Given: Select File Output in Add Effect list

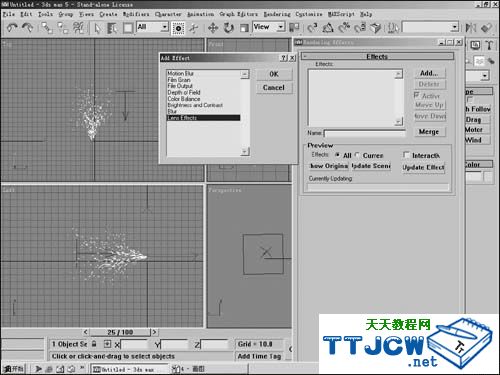Looking at the screenshot, I should click(x=203, y=86).
